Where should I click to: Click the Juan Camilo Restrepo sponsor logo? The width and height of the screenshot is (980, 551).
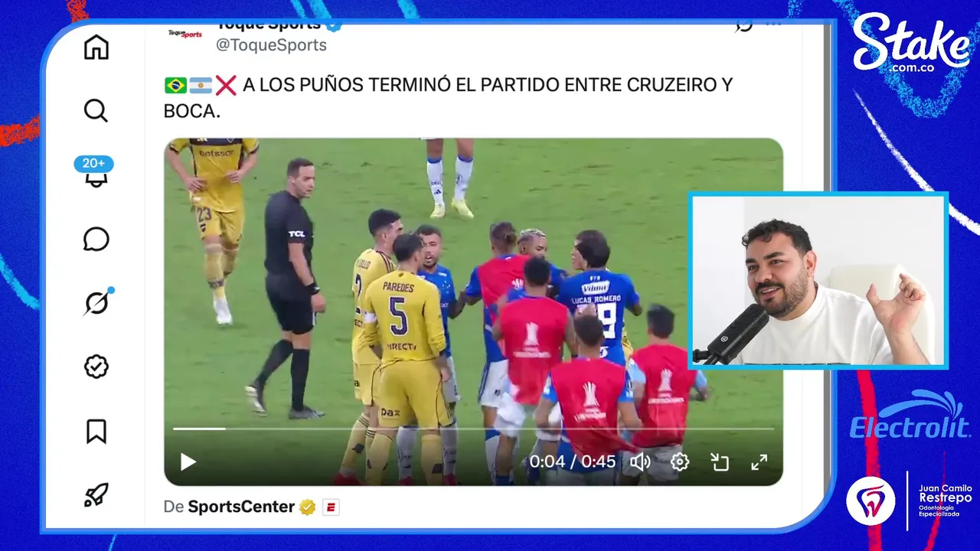point(910,500)
